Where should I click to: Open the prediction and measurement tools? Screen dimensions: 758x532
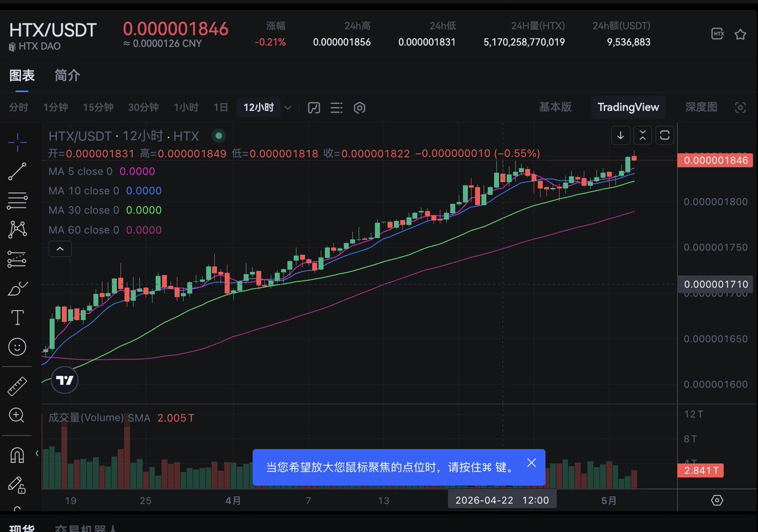tap(17, 259)
